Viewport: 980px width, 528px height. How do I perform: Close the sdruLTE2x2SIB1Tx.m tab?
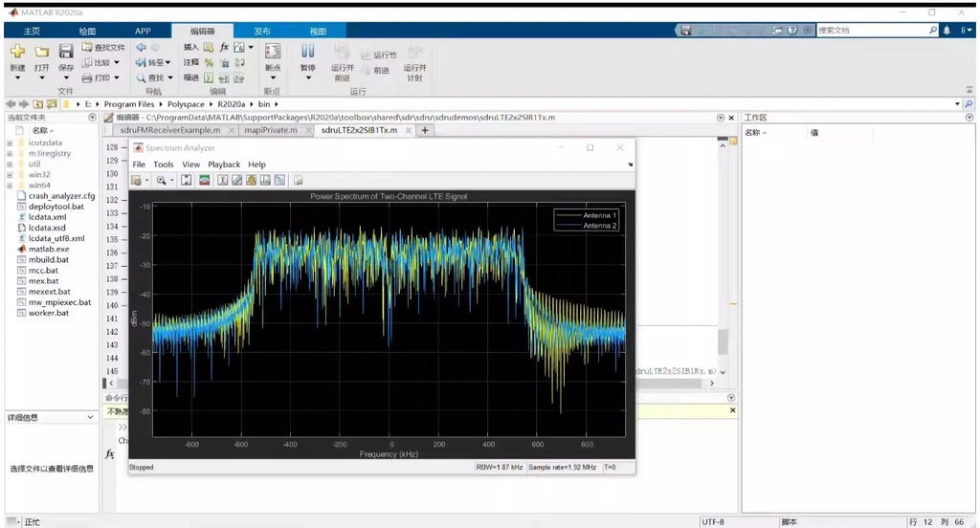pos(408,131)
